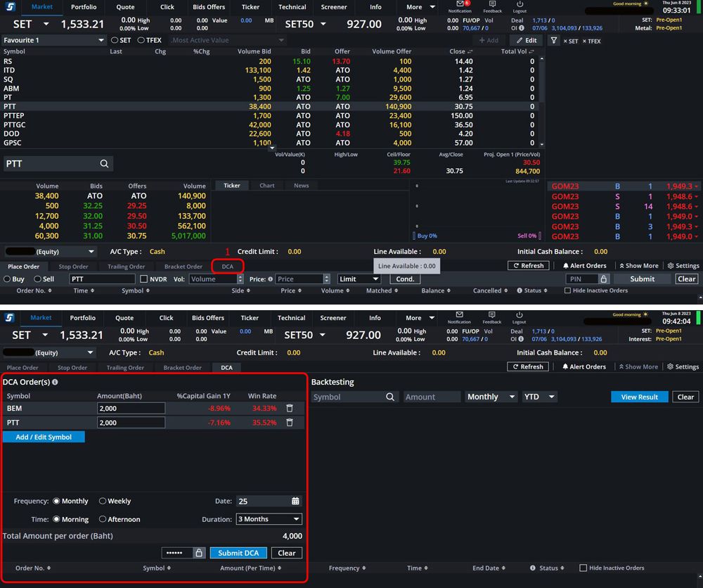Choose Weekly frequency radio
The image size is (703, 588).
point(102,501)
